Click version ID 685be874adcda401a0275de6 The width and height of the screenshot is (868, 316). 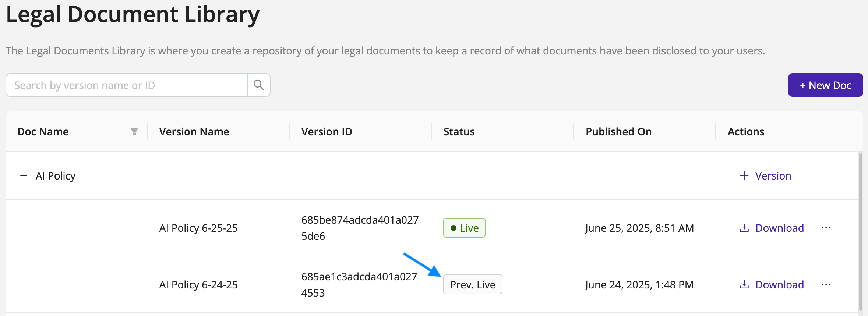click(360, 228)
